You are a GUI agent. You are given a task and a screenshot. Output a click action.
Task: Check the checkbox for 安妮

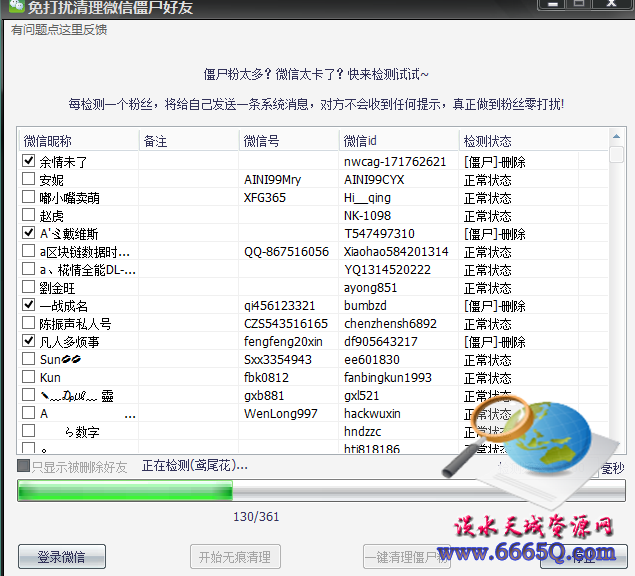point(28,179)
